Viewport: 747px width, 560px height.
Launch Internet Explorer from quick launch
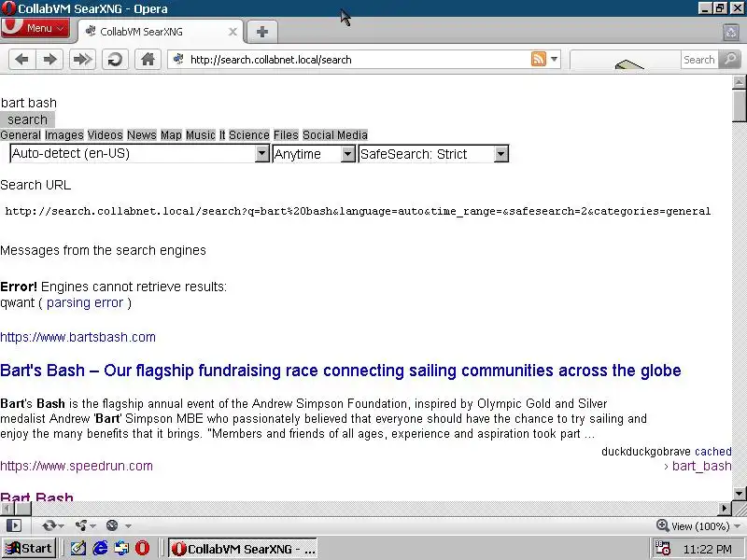tap(100, 549)
